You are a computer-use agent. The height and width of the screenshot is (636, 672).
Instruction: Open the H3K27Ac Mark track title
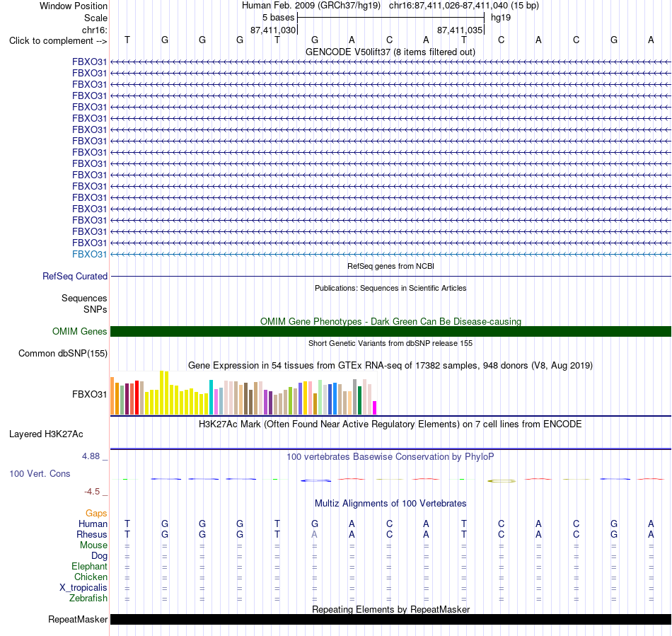[390, 424]
